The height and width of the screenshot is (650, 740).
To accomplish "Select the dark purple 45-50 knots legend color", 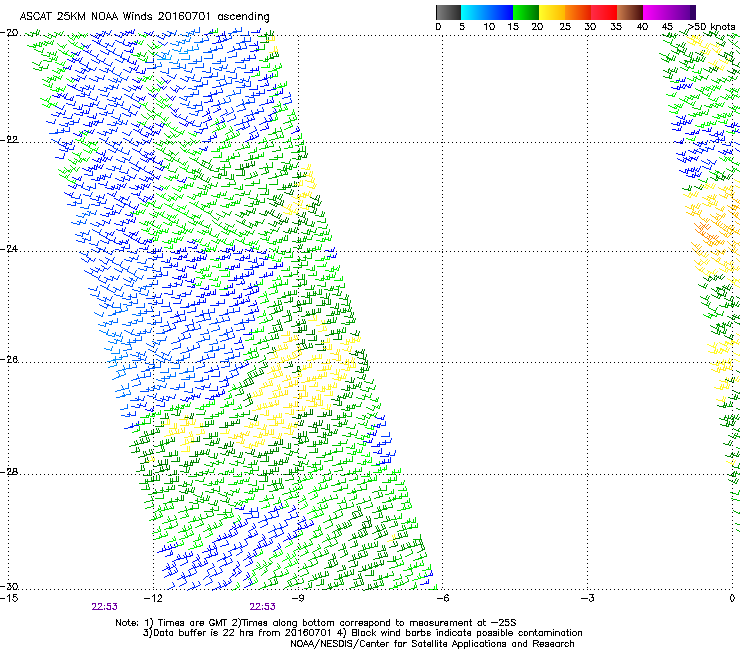I will coord(682,12).
